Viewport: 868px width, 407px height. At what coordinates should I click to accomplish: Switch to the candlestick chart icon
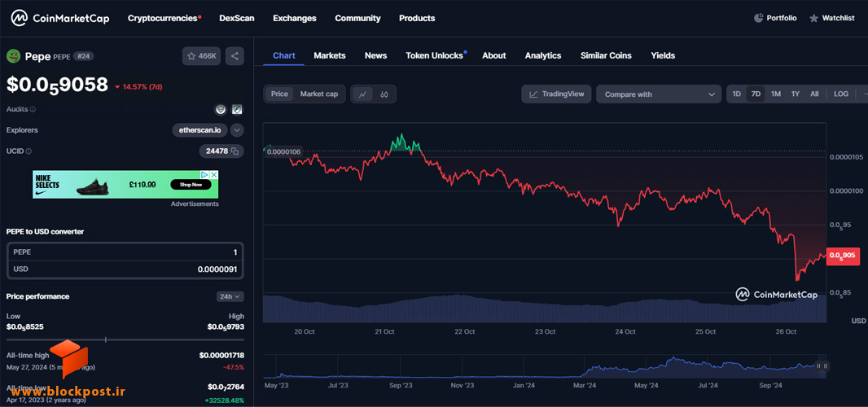click(384, 94)
